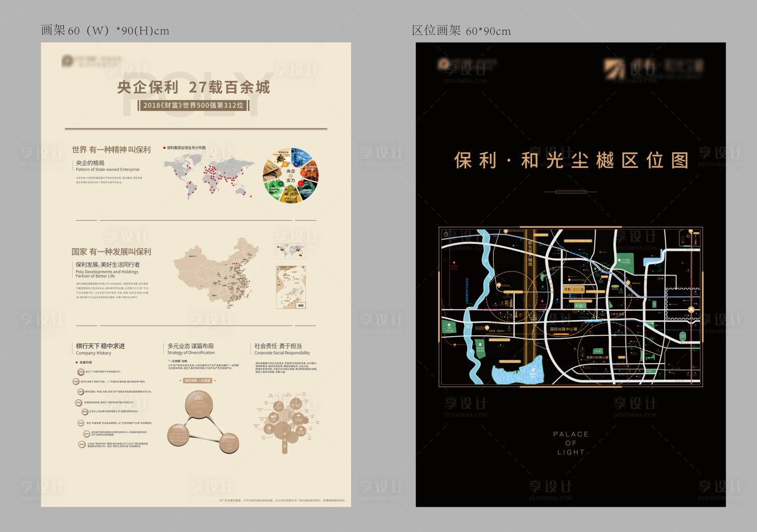The width and height of the screenshot is (757, 532).
Task: Click the IKEA logo marker on map
Action: click(x=615, y=285)
